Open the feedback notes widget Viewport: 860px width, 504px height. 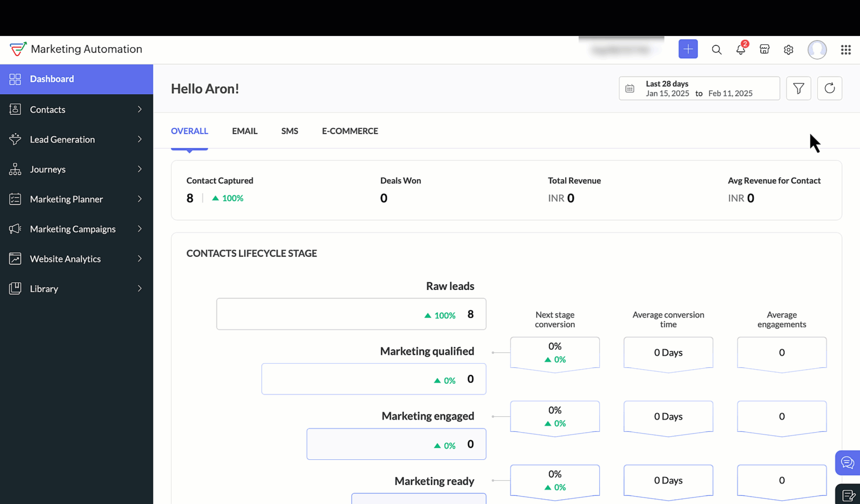coord(848,495)
